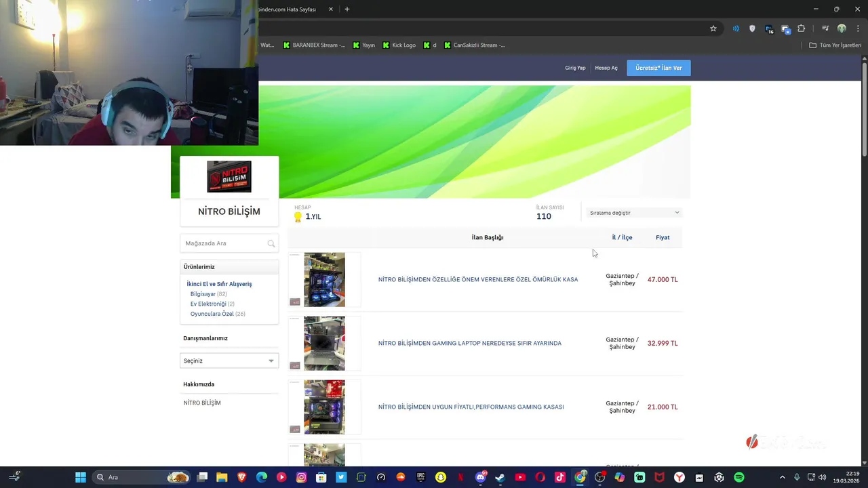This screenshot has height=488, width=868.
Task: Open the Yayın bookmark
Action: click(x=364, y=45)
